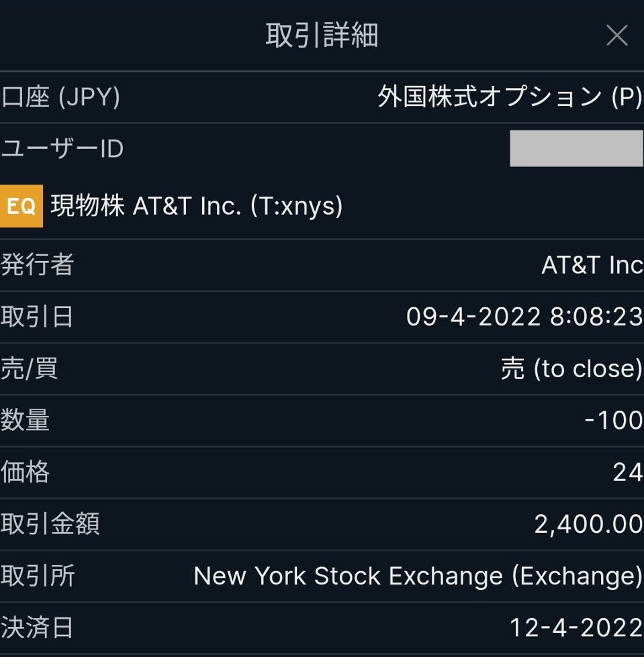This screenshot has height=657, width=644.
Task: Click the 価格 value 24
Action: pos(627,472)
